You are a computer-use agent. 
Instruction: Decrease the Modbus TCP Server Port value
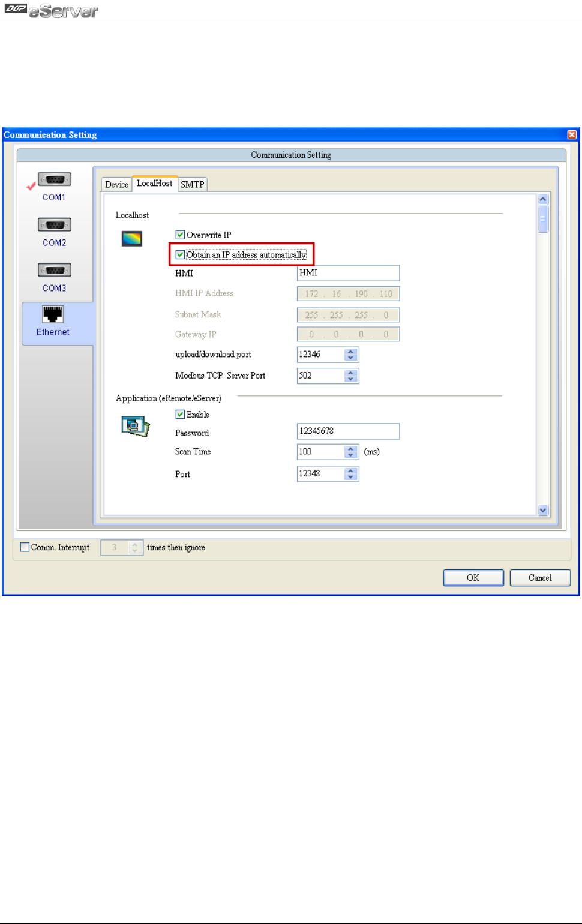click(351, 379)
